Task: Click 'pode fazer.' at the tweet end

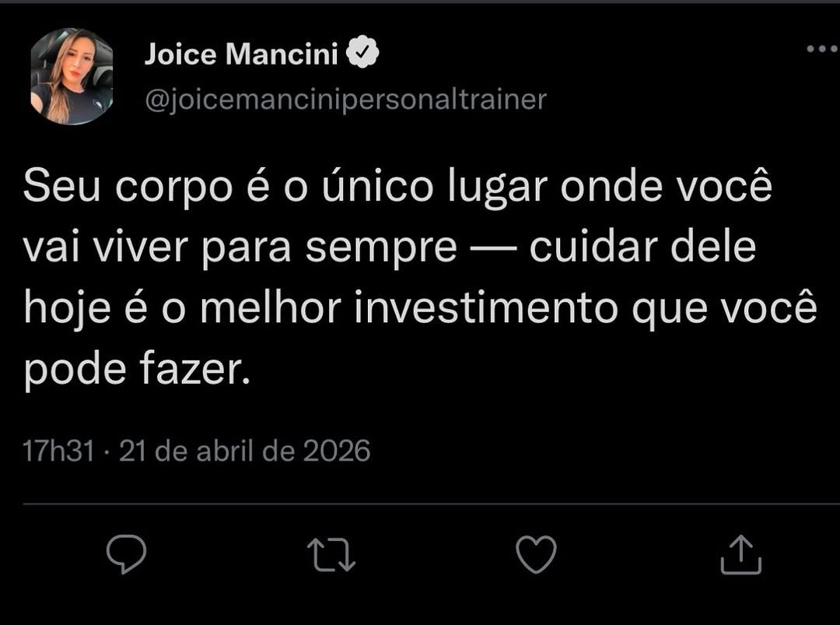Action: [x=137, y=371]
